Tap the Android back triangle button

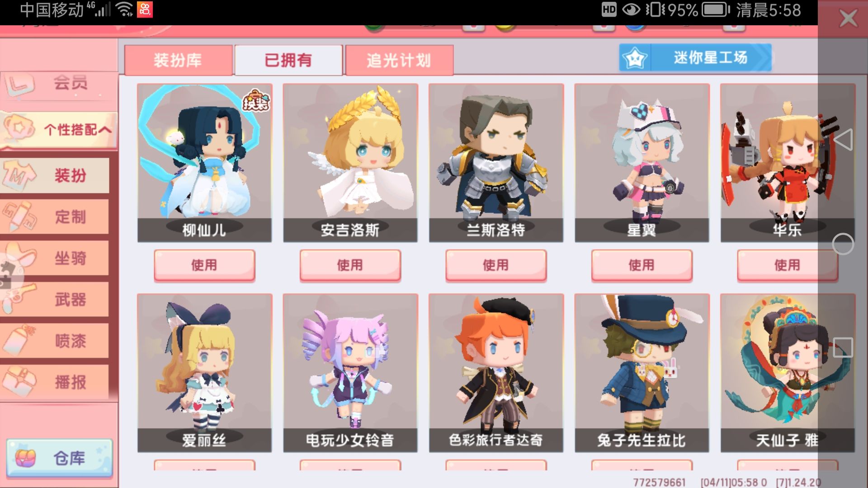[843, 139]
